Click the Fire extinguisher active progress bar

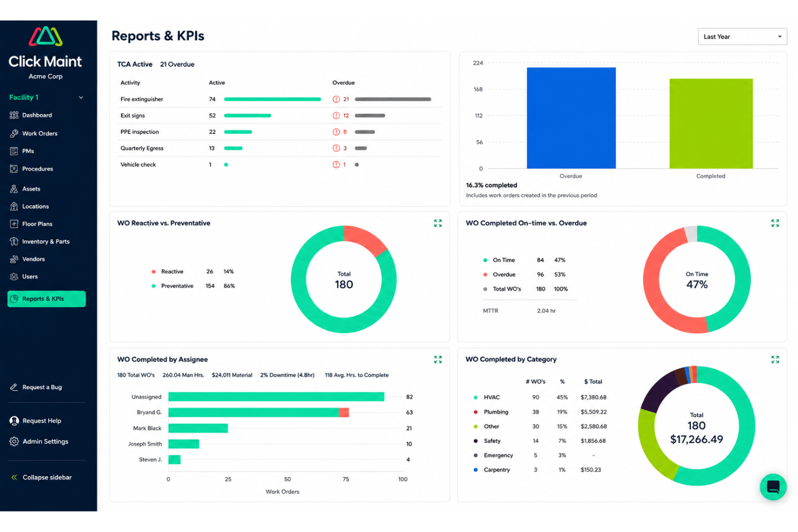click(272, 99)
